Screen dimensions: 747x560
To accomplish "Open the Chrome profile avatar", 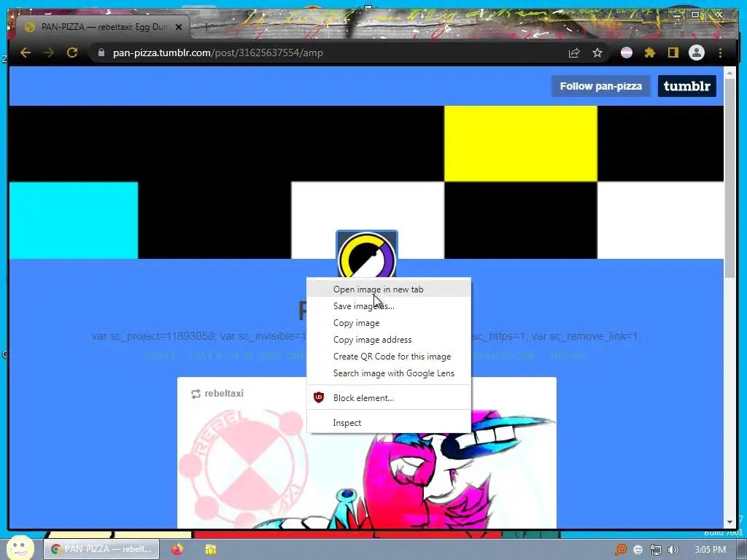I will (x=697, y=52).
